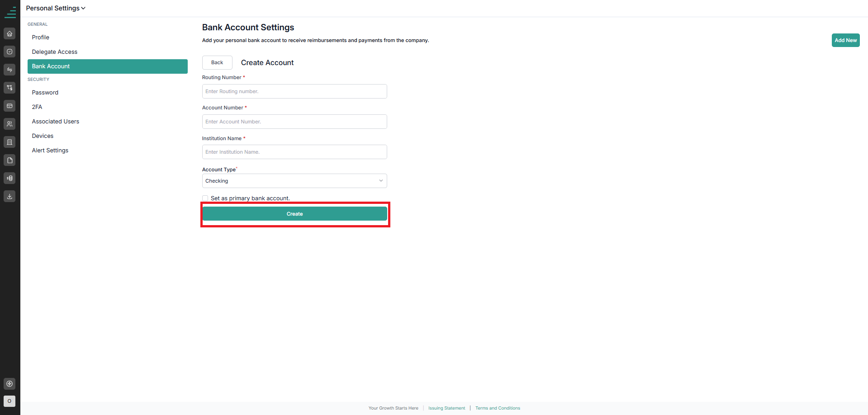Click the building sidebar icon

pos(9,142)
